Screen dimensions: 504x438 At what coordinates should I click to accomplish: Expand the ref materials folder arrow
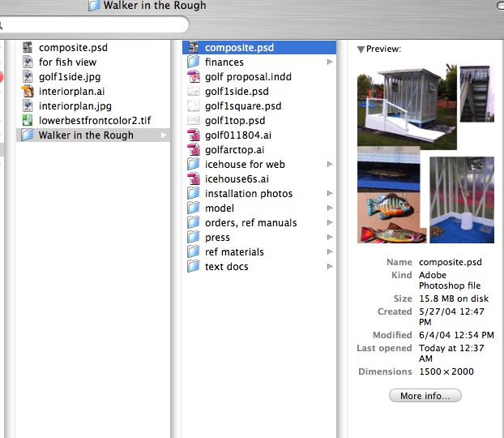tap(330, 252)
